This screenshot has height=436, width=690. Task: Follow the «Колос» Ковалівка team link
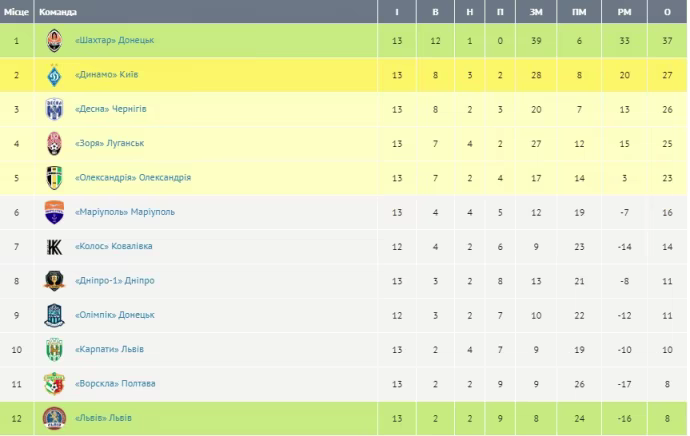click(114, 247)
